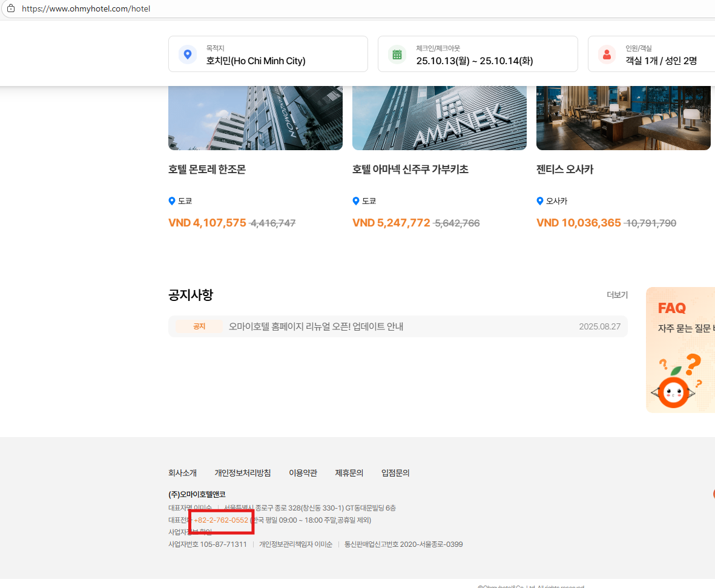Viewport: 715px width, 588px height.
Task: Open 개인정보처리방침 in the footer menu
Action: coord(242,473)
